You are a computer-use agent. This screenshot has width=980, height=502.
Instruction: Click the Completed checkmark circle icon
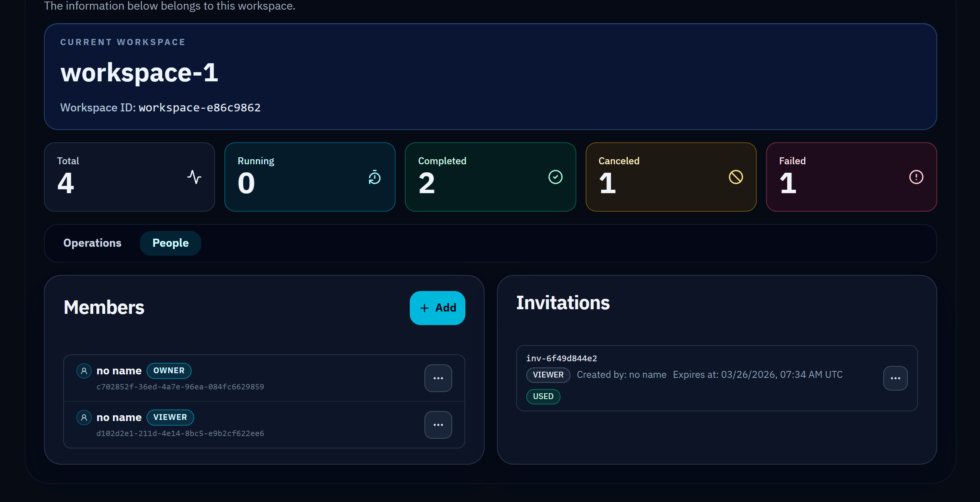coord(556,177)
